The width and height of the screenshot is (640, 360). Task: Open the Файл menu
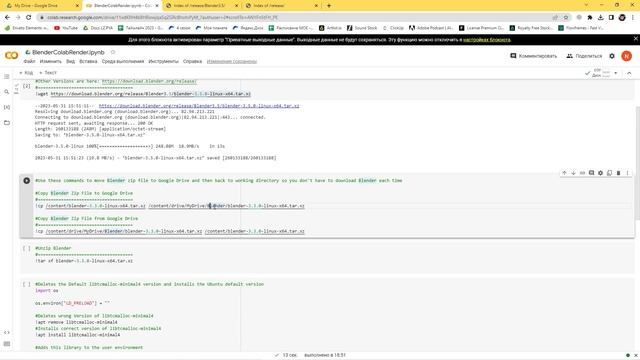tap(29, 61)
